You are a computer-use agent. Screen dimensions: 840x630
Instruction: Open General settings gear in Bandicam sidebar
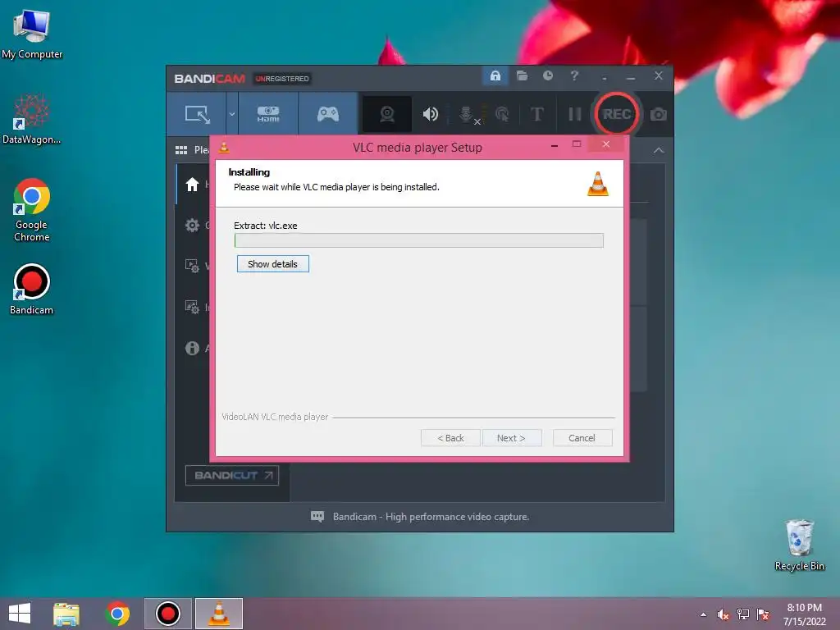(192, 226)
